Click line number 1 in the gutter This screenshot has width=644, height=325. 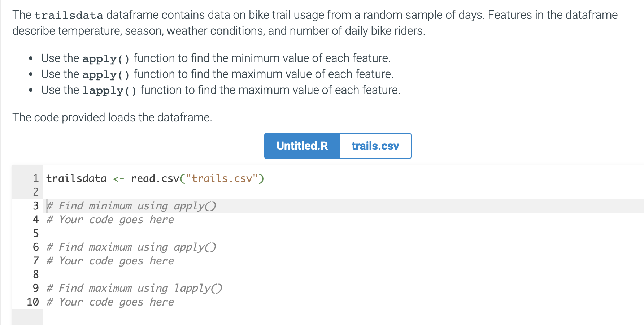click(35, 178)
